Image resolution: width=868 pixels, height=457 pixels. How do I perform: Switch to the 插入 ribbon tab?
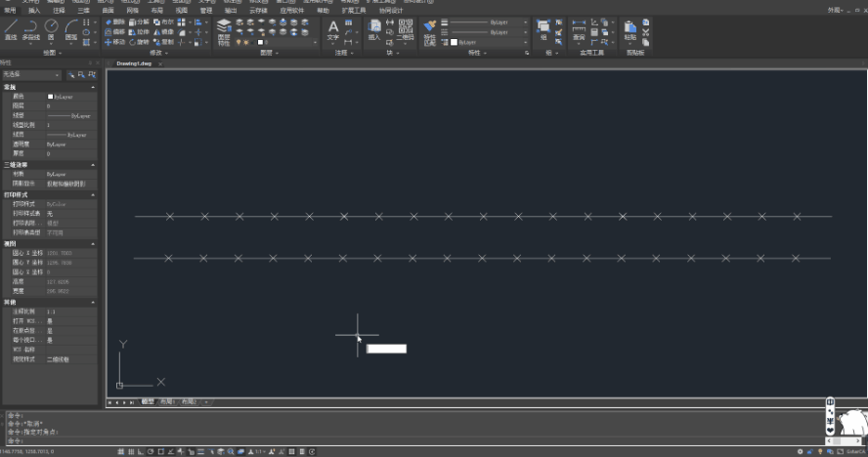34,11
